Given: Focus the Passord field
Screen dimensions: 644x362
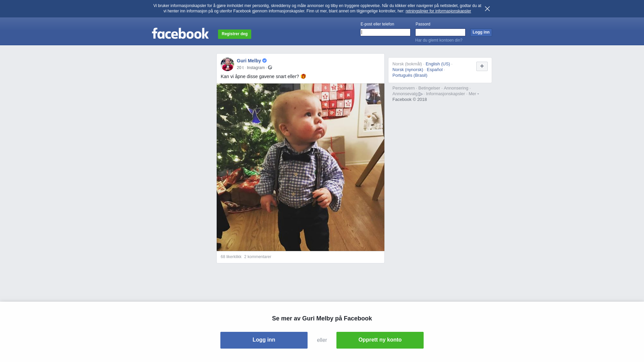Looking at the screenshot, I should click(x=440, y=32).
